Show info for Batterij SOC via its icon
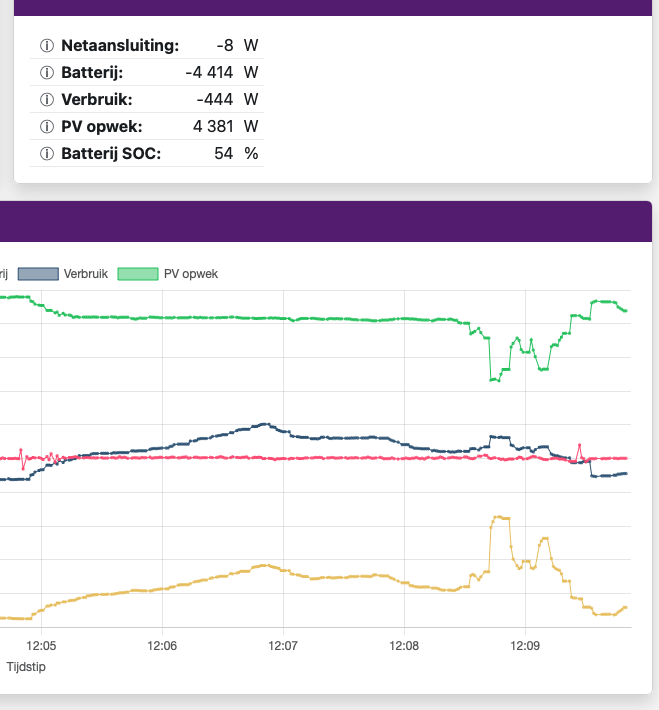Viewport: 659px width, 710px height. pyautogui.click(x=46, y=154)
